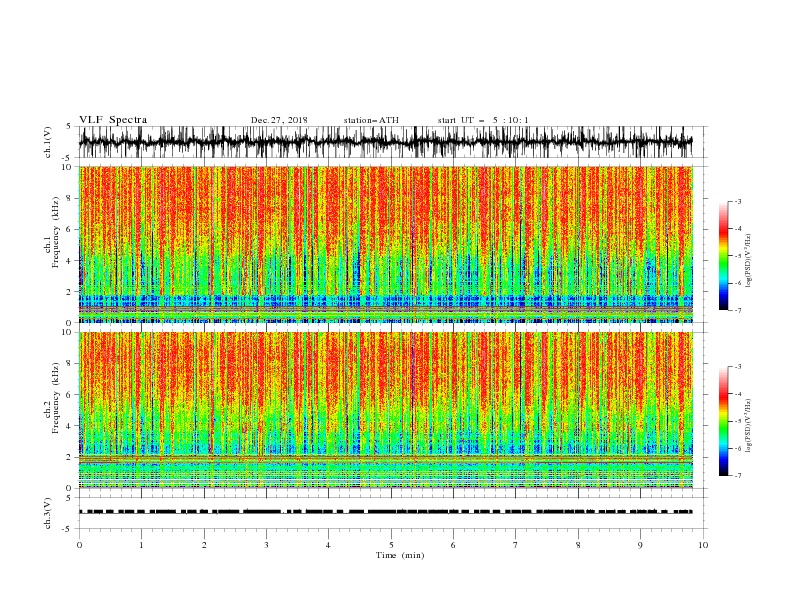Click the "ch.3(V)" axis label
This screenshot has width=792, height=612.
coord(48,513)
